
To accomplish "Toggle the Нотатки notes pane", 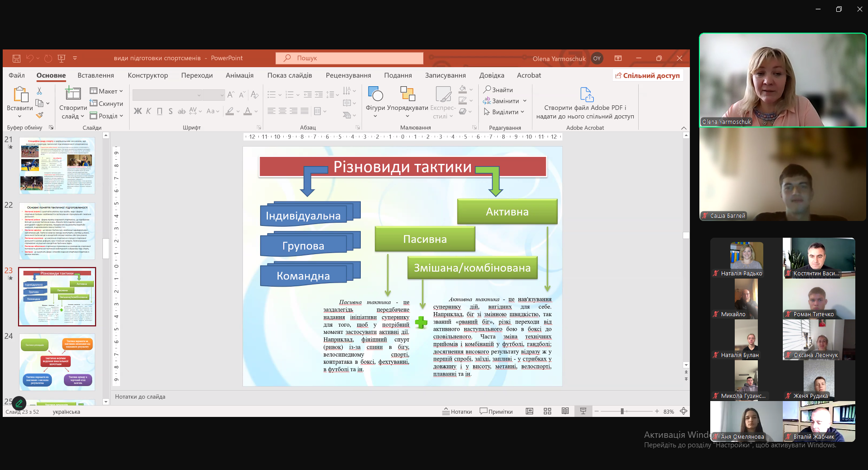I will click(x=457, y=411).
